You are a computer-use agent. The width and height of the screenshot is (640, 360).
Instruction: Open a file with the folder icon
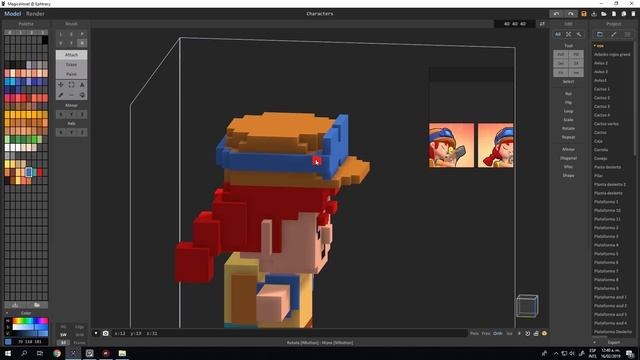[604, 14]
